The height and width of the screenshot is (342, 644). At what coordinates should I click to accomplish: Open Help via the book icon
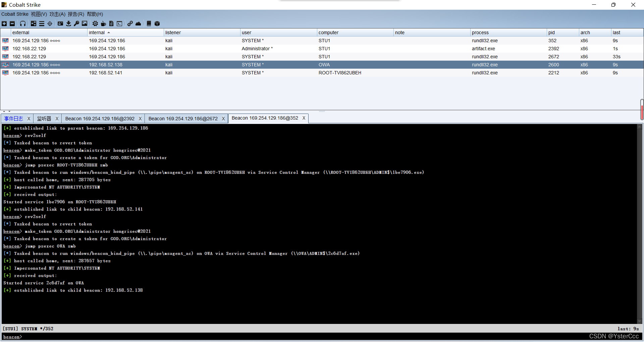point(149,23)
